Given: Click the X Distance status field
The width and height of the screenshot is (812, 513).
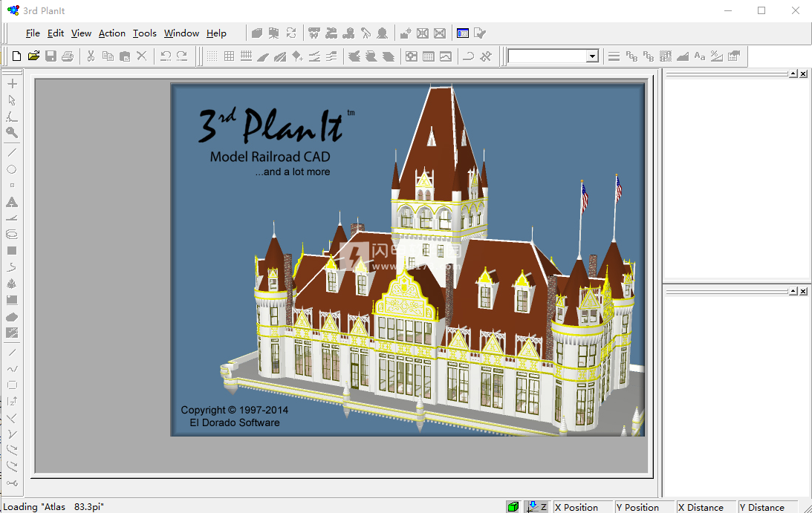Looking at the screenshot, I should [707, 507].
